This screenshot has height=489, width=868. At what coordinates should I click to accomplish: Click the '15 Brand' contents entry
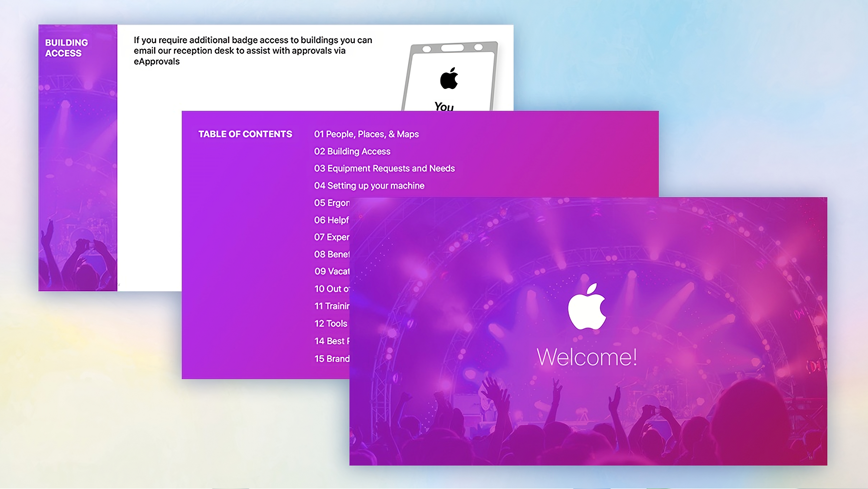point(332,359)
